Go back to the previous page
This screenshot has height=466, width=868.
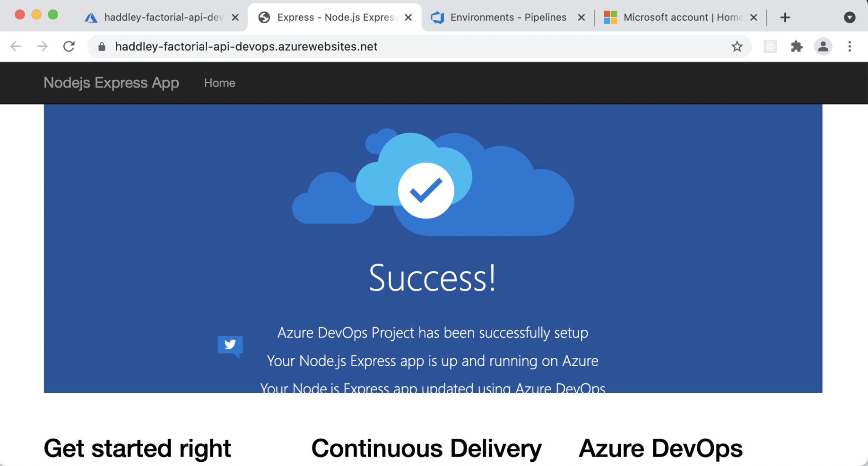(16, 46)
